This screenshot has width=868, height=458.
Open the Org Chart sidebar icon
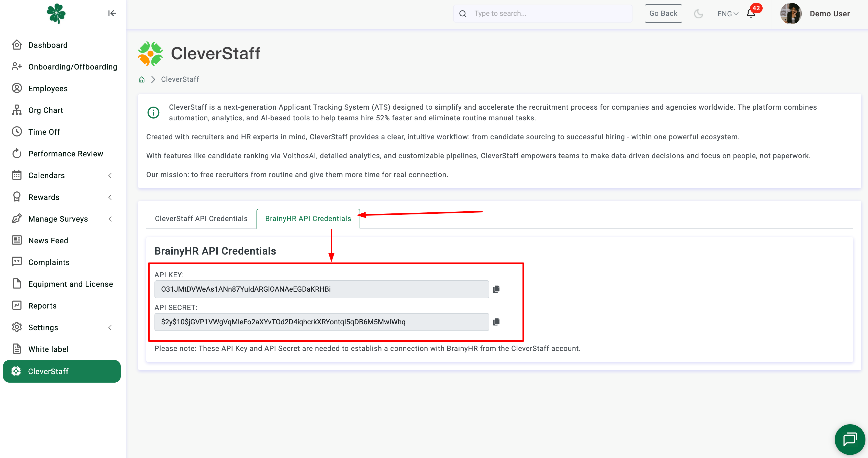click(x=17, y=110)
